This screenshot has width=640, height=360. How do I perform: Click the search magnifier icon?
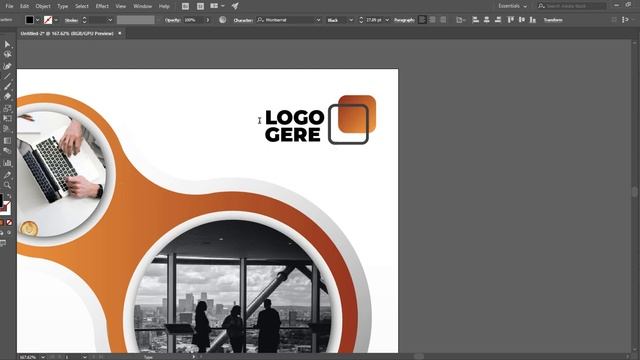(x=541, y=6)
